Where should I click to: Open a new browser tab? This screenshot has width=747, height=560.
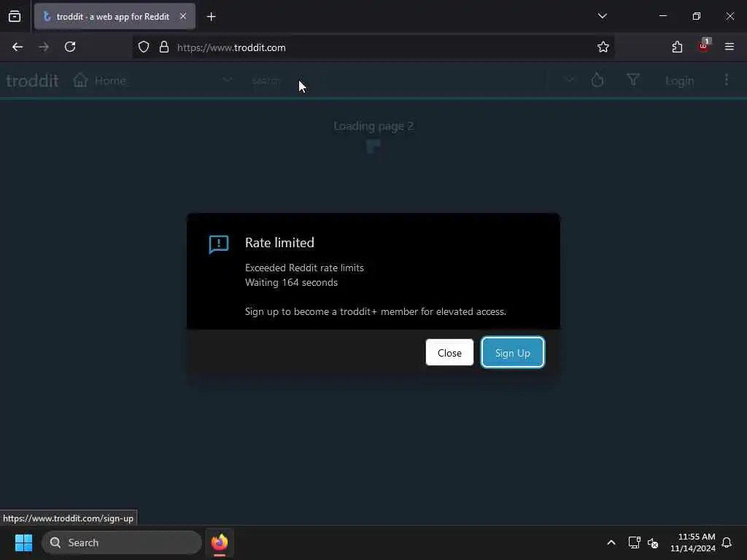click(211, 17)
